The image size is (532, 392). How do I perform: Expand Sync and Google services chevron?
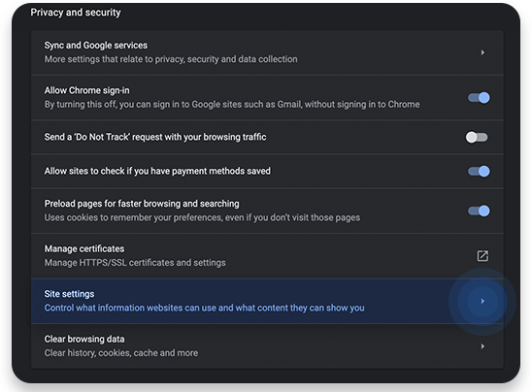pyautogui.click(x=482, y=52)
